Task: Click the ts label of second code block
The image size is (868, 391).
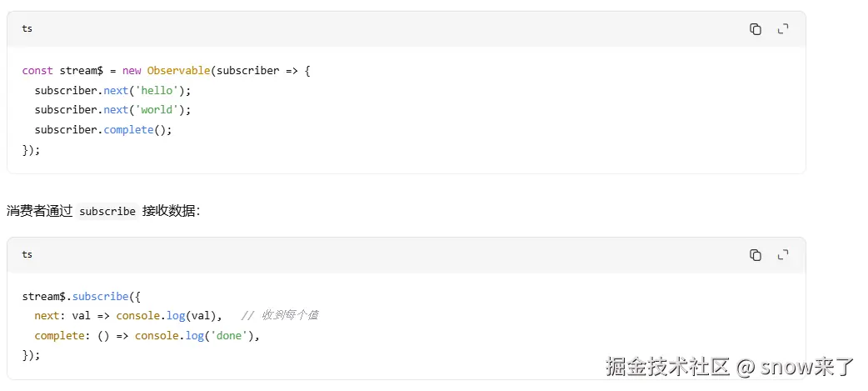Action: pos(27,255)
